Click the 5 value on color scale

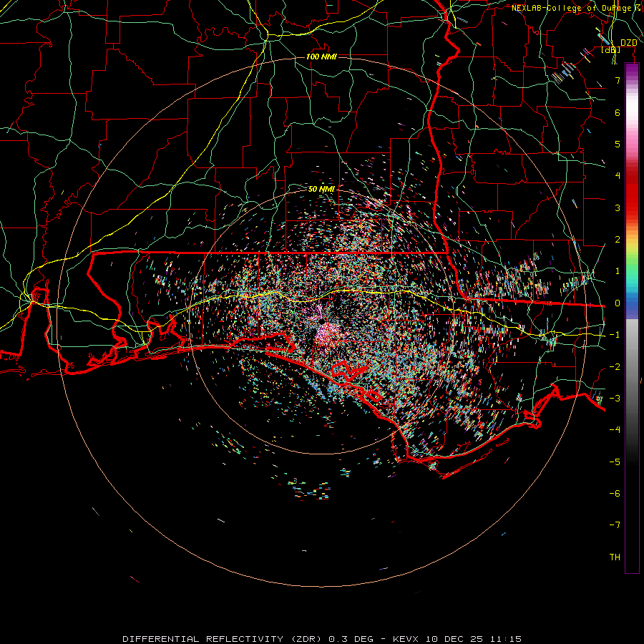pos(618,144)
